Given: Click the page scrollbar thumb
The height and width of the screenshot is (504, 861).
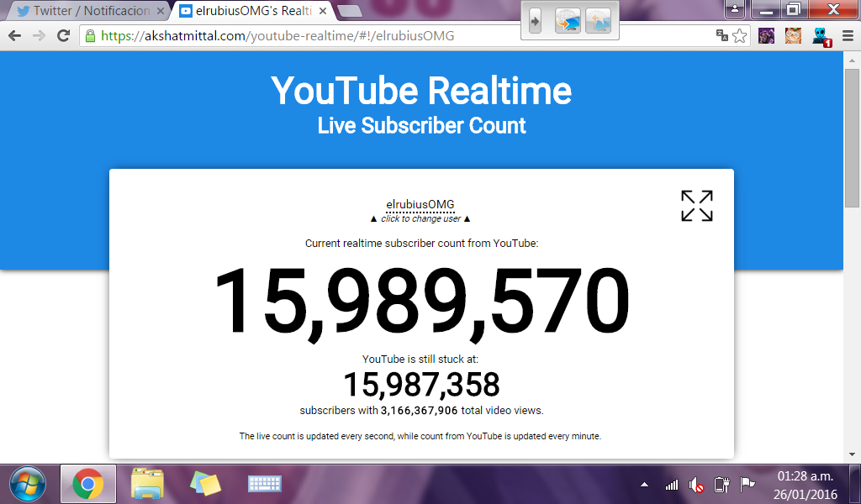Looking at the screenshot, I should click(853, 139).
